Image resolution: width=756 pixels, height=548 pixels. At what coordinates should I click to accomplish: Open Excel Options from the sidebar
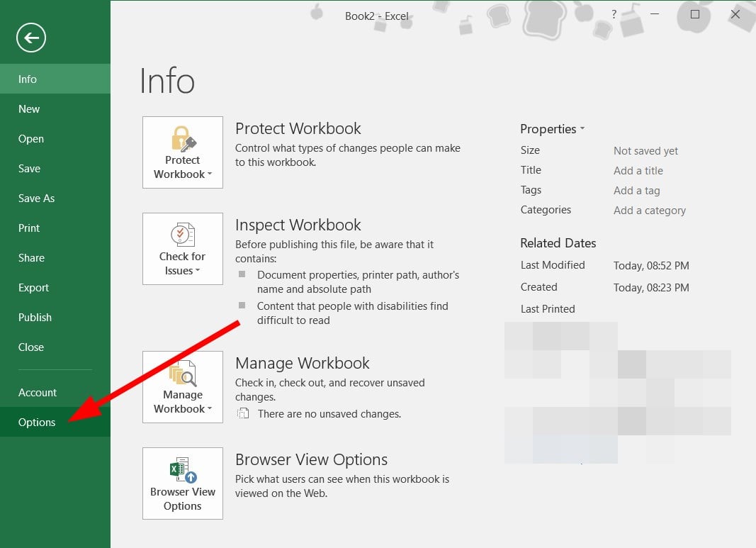click(55, 422)
